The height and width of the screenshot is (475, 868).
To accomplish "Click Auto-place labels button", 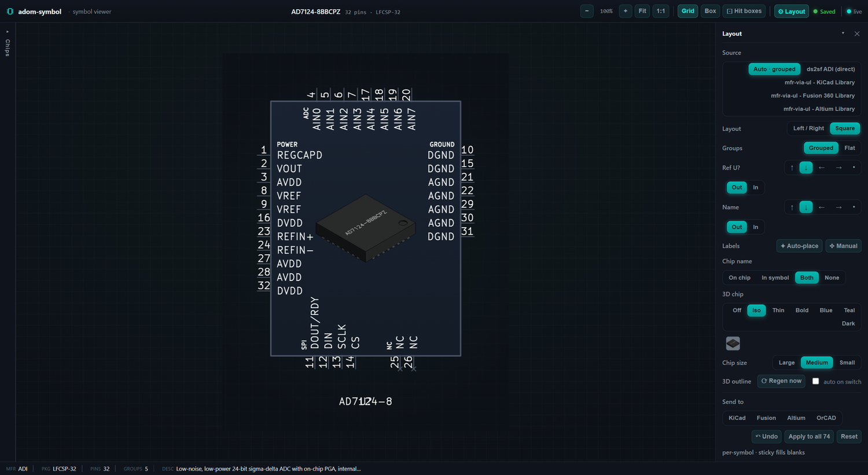I will (x=799, y=246).
